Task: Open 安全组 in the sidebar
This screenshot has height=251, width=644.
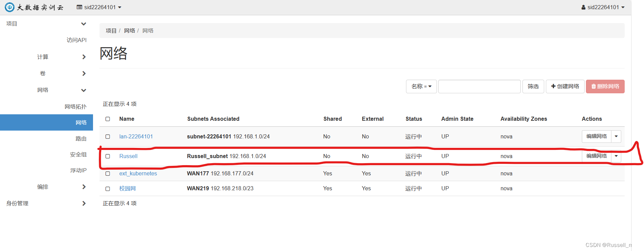Action: [x=78, y=154]
